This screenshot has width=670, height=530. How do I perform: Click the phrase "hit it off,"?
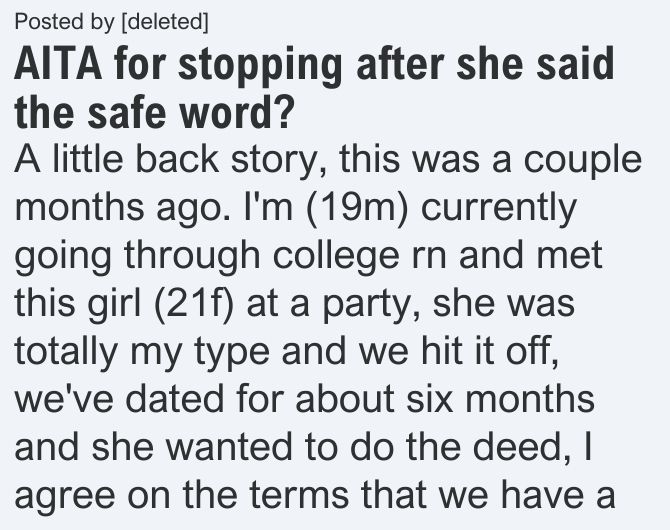(x=490, y=351)
